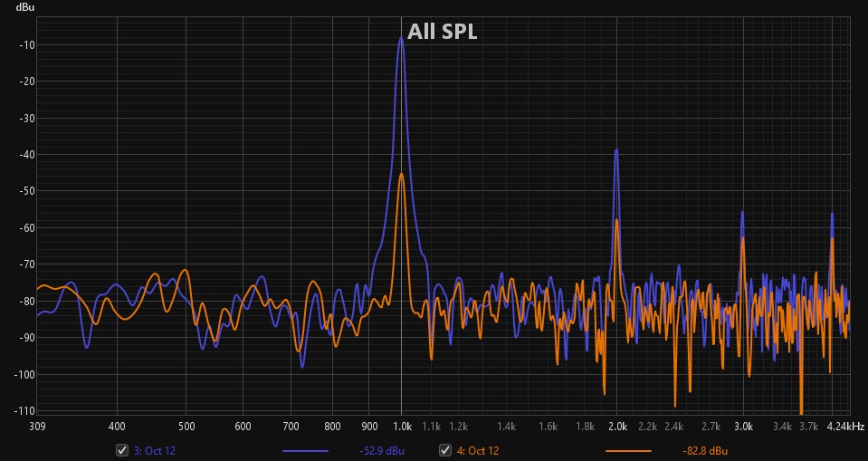
Task: Click the -110 level axis label
Action: pyautogui.click(x=24, y=411)
